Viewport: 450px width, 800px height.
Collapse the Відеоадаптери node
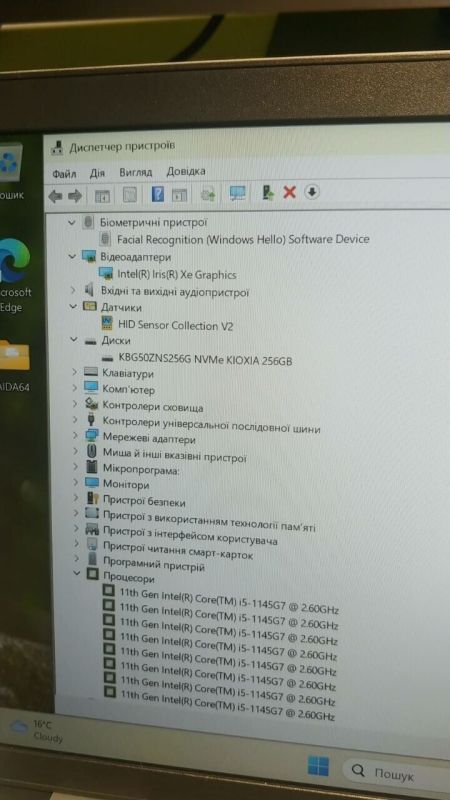coord(72,257)
